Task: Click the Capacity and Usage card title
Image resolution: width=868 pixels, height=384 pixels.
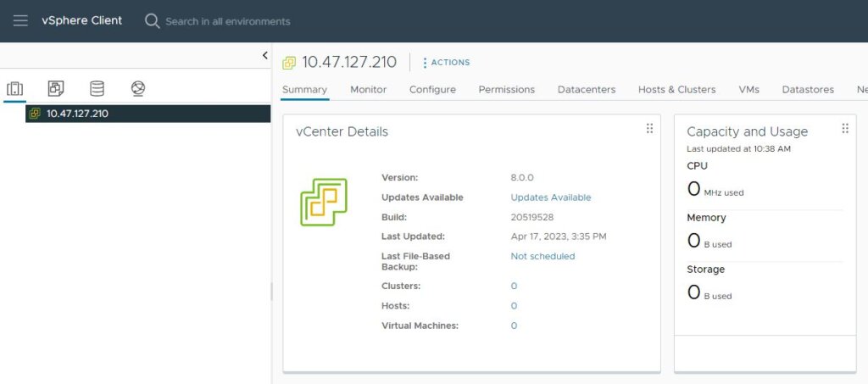Action: [748, 131]
